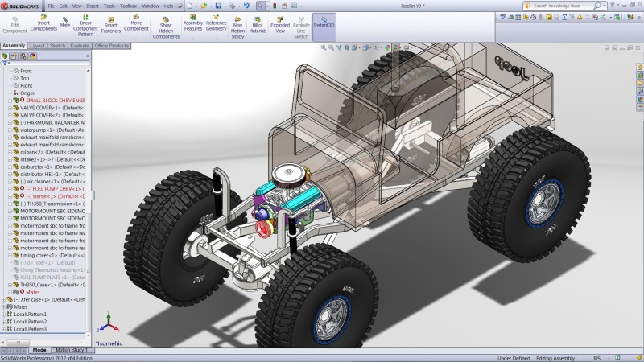Select the Front plane in tree
The height and width of the screenshot is (362, 644).
pyautogui.click(x=26, y=71)
